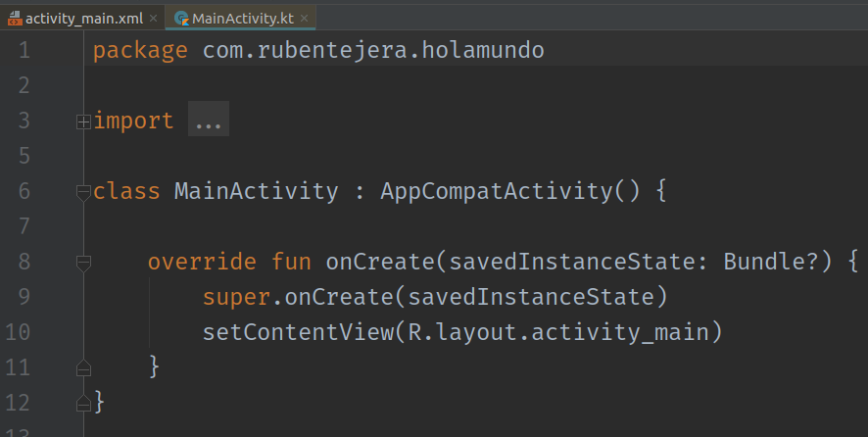Click the package keyword on line 1

(140, 51)
